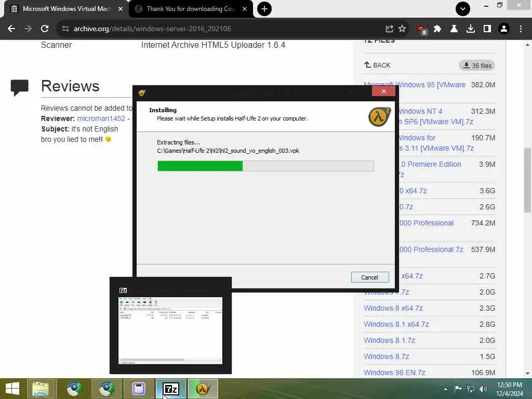Screen dimensions: 532x399
Task: Open the 0 Premiere Edition file link
Action: click(430, 164)
